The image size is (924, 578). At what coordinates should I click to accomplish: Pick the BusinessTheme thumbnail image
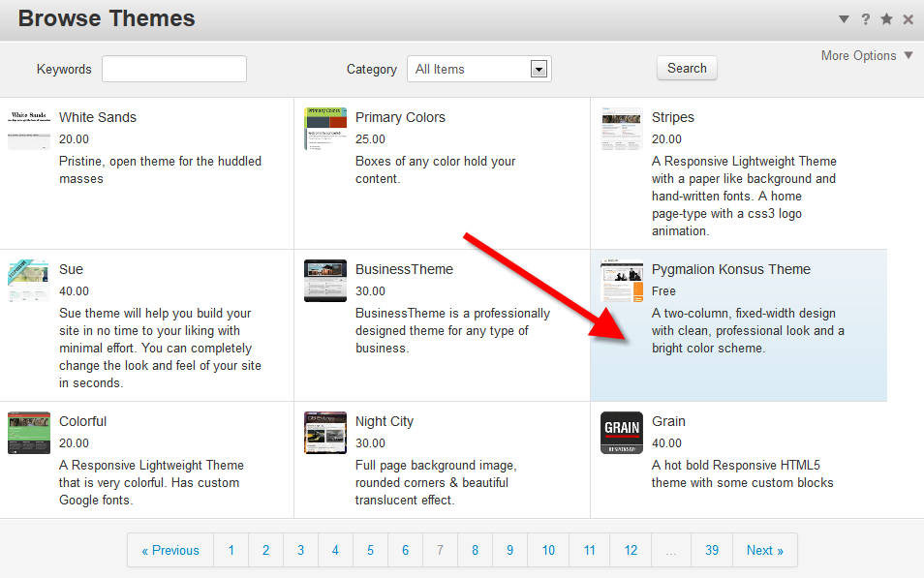point(324,281)
